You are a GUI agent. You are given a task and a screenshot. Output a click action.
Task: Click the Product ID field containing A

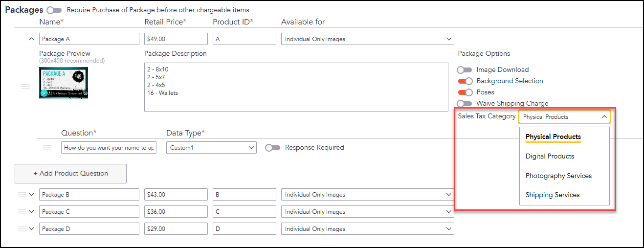point(244,39)
